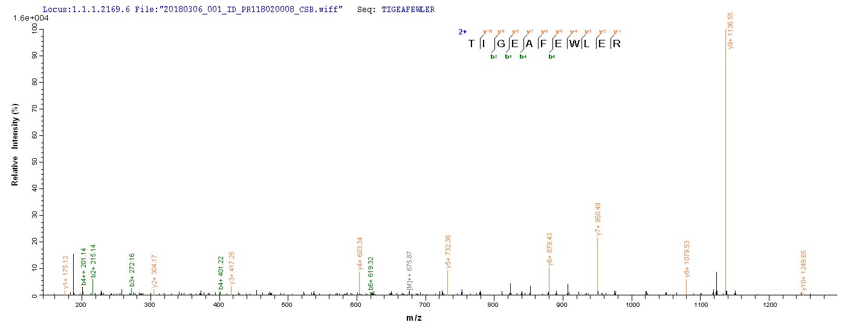Viewport: 868px width, 331px height.
Task: Click the y6+ 879.43 peak annotation
Action: 550,249
